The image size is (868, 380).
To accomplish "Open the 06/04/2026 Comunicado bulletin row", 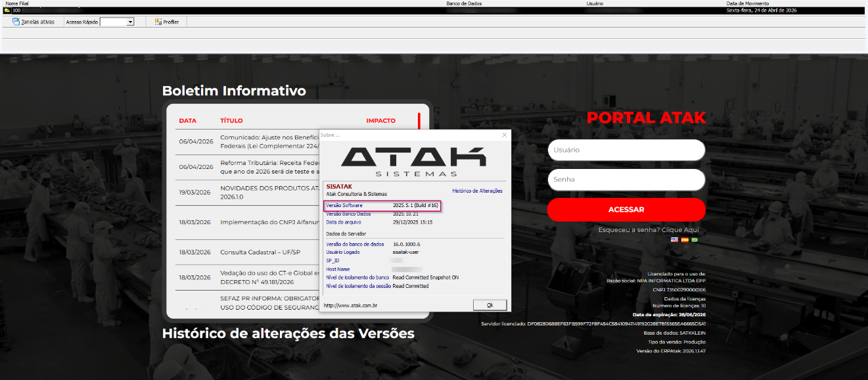I will click(248, 141).
